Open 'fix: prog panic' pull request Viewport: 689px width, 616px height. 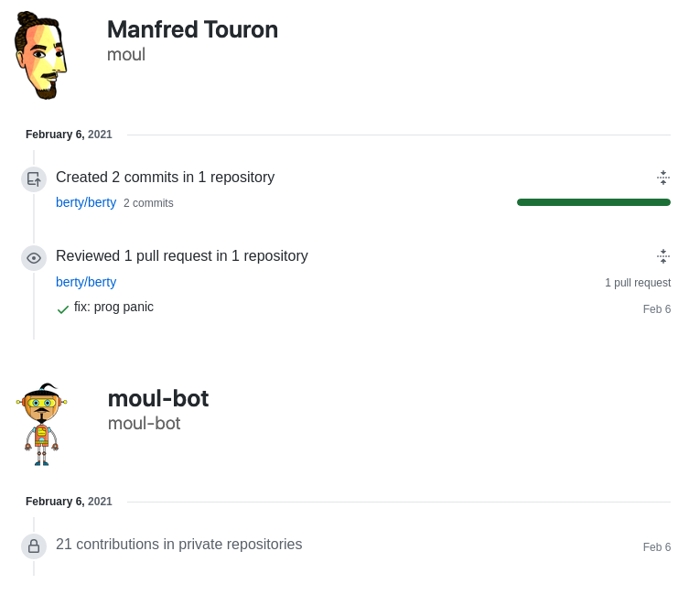pos(113,307)
